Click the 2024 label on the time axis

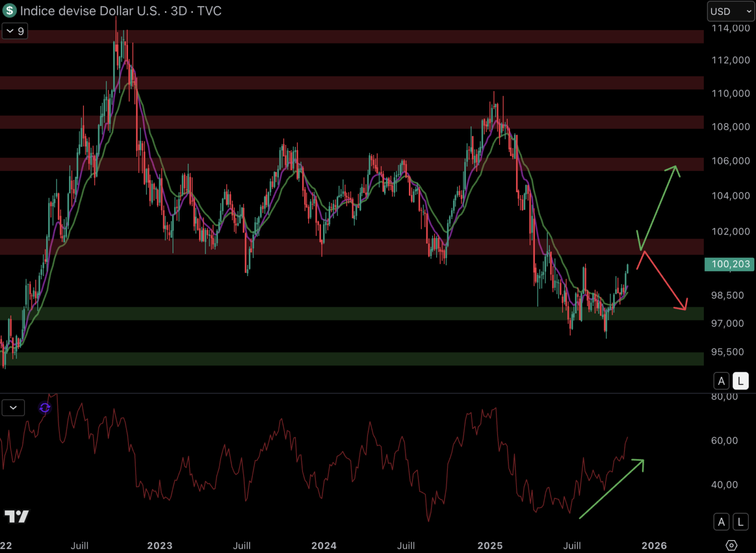[x=323, y=545]
